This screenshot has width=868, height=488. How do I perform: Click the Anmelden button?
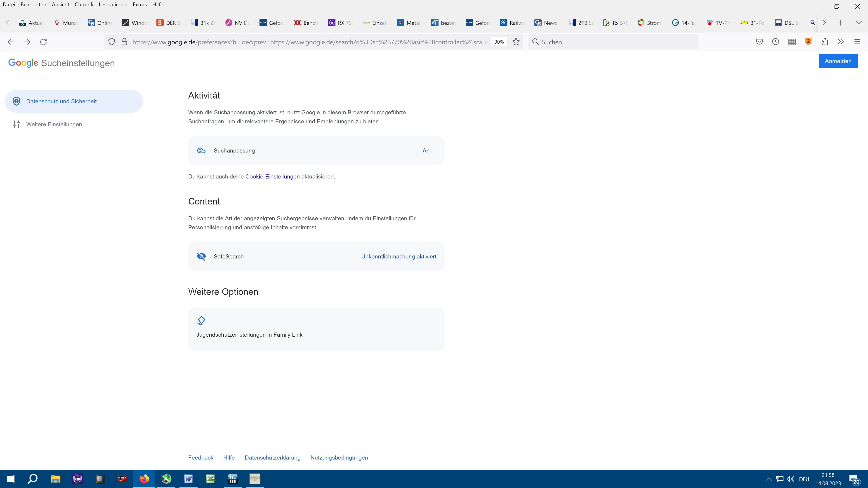tap(838, 61)
